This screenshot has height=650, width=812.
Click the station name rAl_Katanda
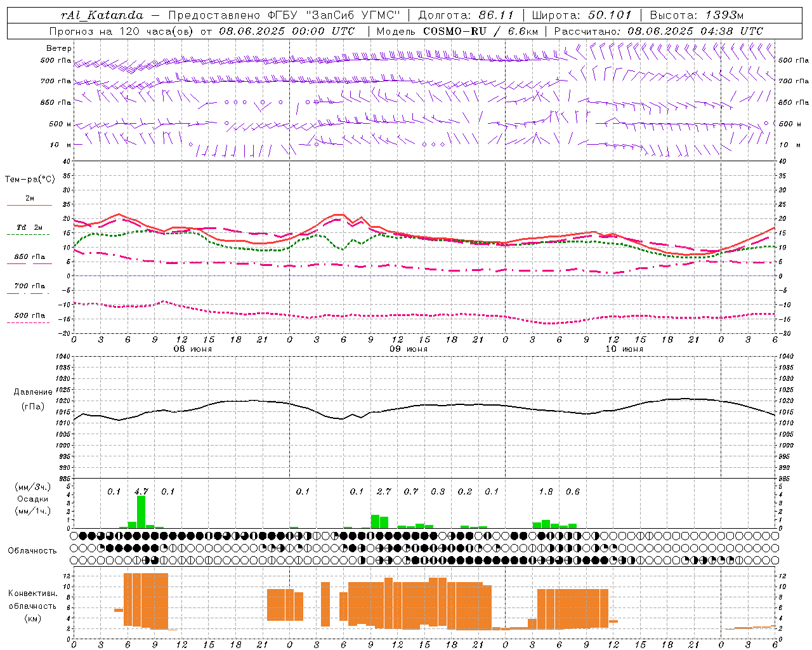102,15
